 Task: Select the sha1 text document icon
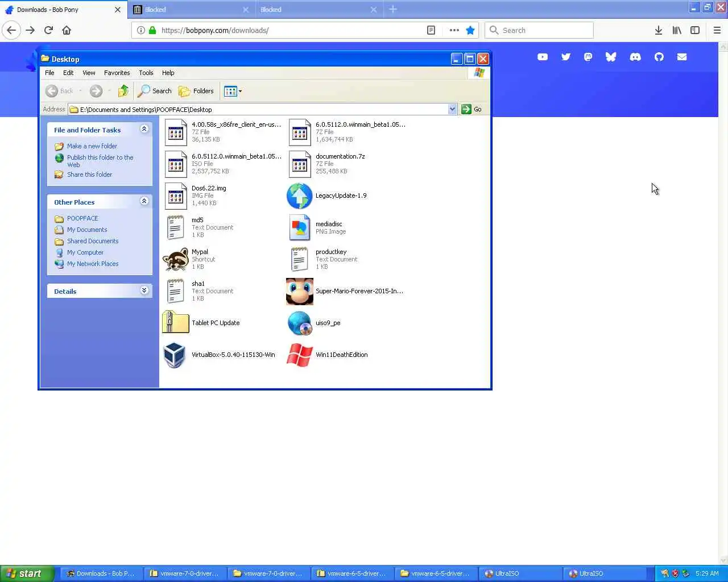[x=175, y=291]
